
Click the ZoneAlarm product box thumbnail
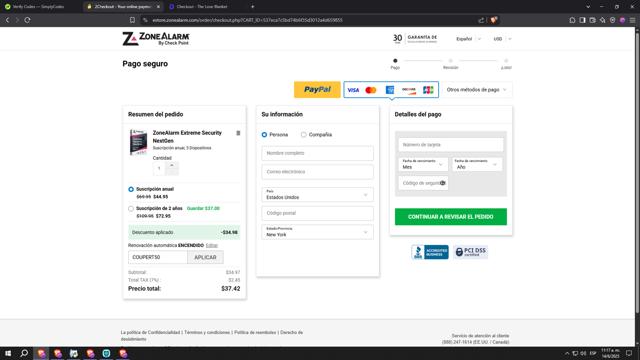(x=138, y=142)
